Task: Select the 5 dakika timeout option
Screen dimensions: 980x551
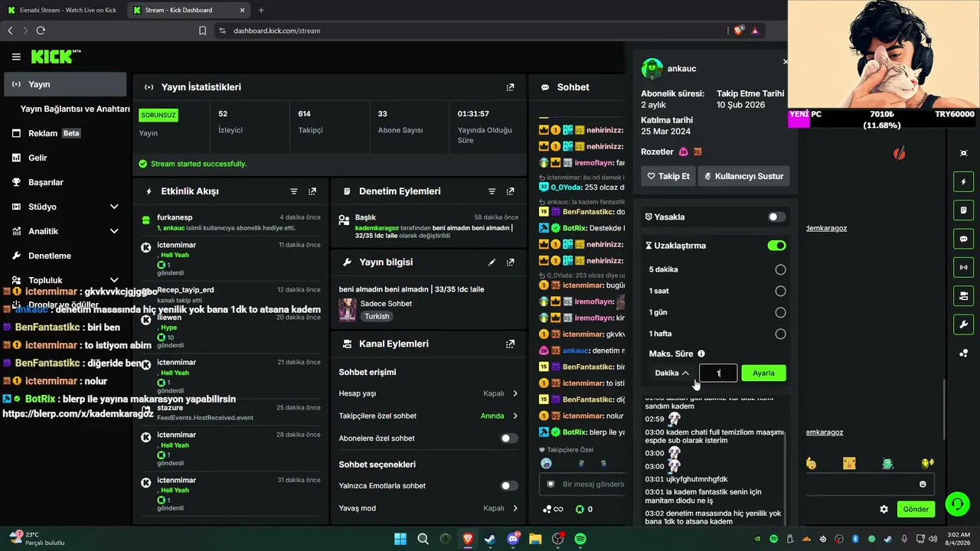Action: coord(780,269)
